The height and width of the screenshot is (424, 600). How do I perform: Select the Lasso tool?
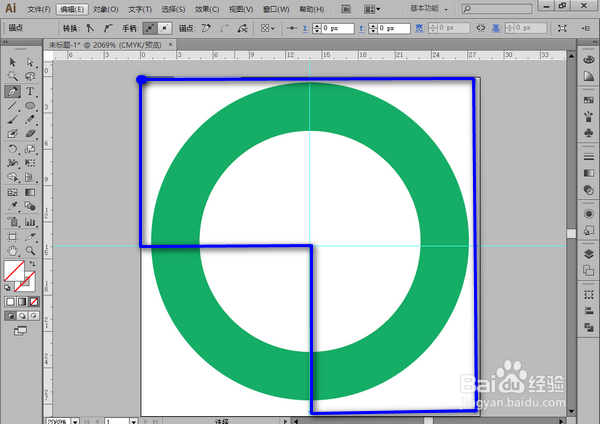pyautogui.click(x=30, y=76)
